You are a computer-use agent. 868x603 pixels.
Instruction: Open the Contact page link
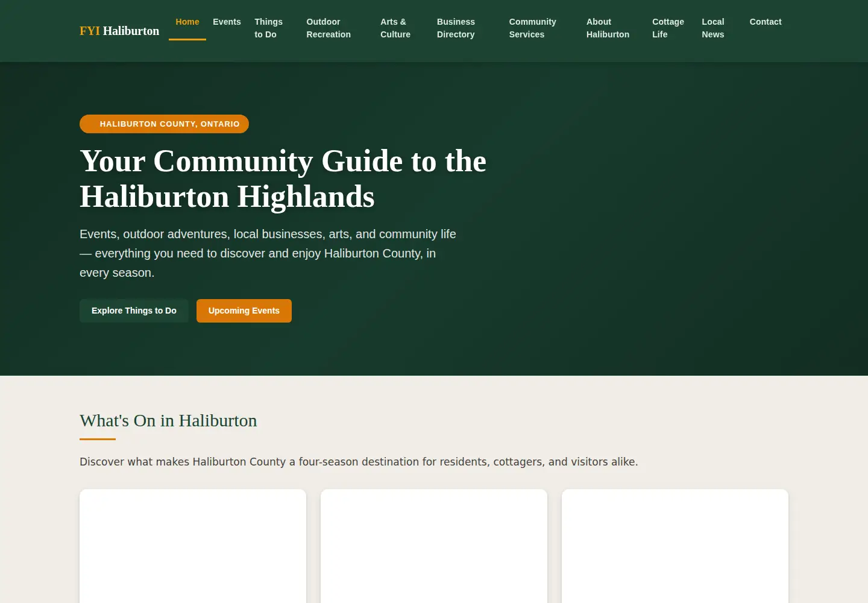click(766, 22)
